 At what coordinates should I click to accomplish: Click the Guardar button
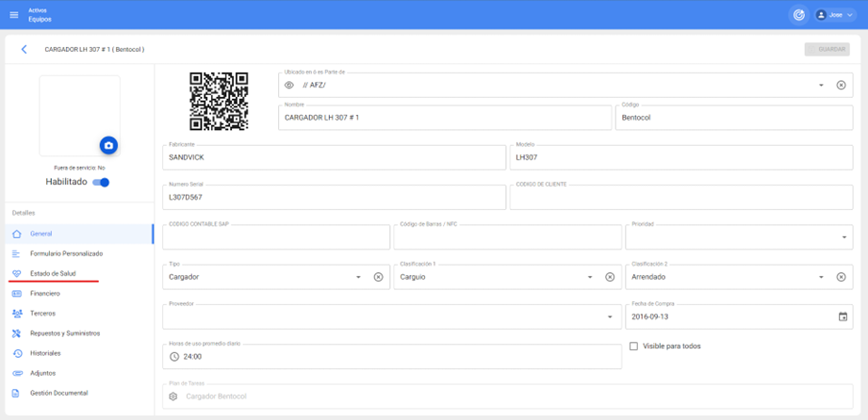point(827,49)
